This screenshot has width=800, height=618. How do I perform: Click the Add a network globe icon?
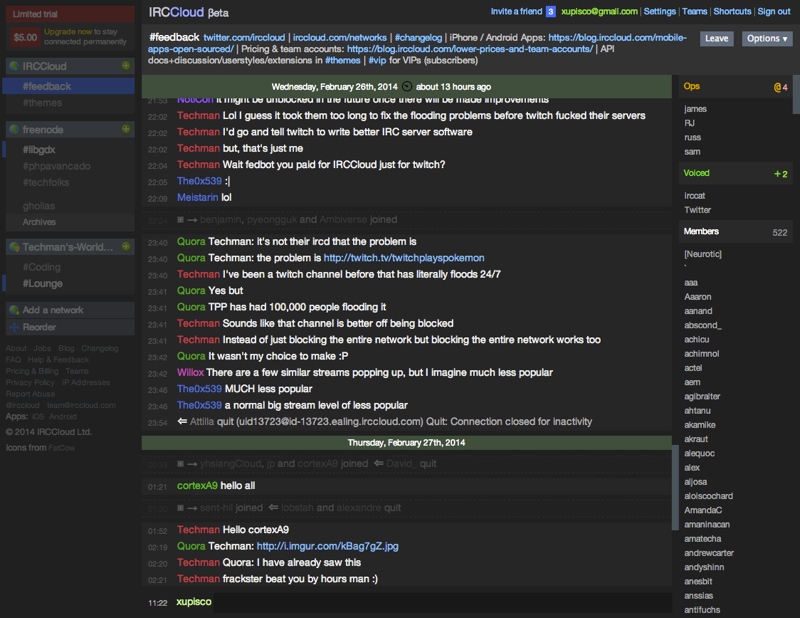click(14, 310)
